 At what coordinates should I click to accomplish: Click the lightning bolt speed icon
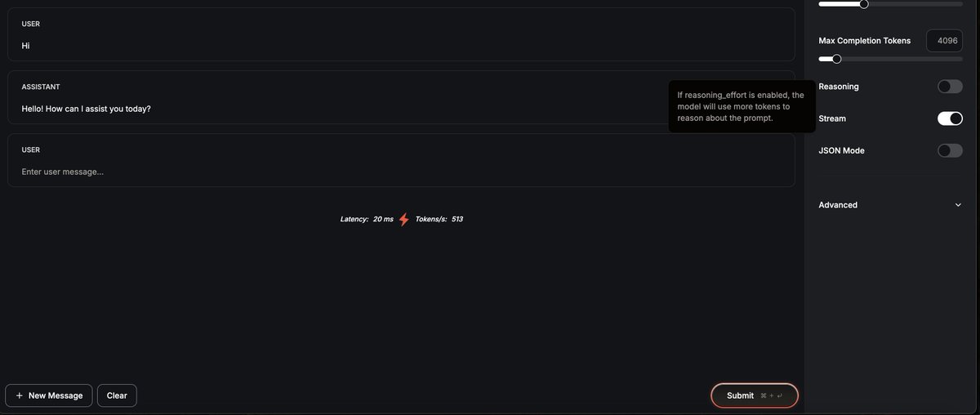click(403, 220)
